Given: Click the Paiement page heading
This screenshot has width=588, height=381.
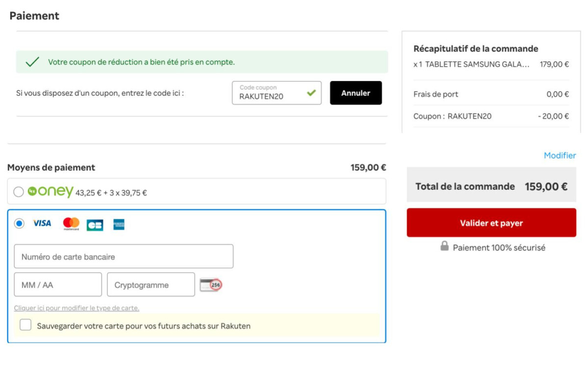Looking at the screenshot, I should click(x=34, y=16).
